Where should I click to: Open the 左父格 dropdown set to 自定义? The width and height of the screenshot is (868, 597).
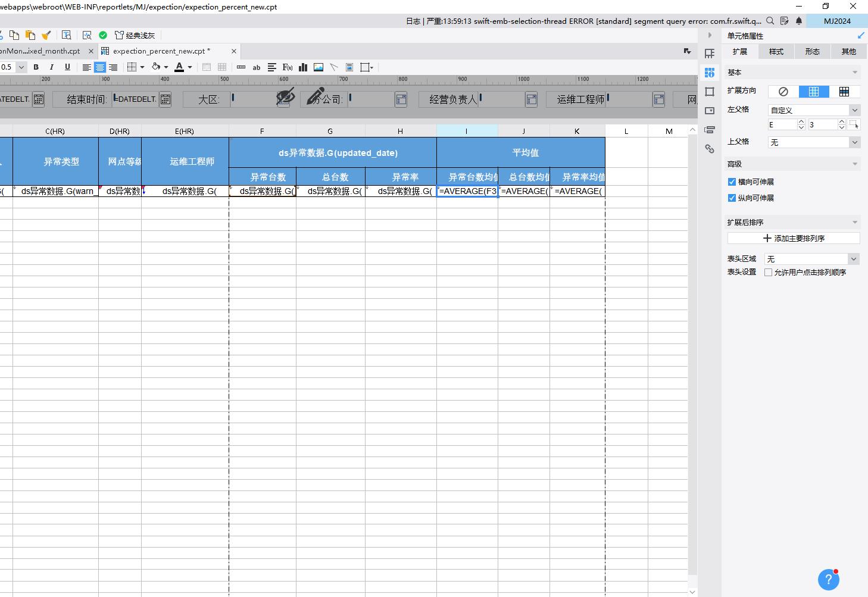pos(814,110)
